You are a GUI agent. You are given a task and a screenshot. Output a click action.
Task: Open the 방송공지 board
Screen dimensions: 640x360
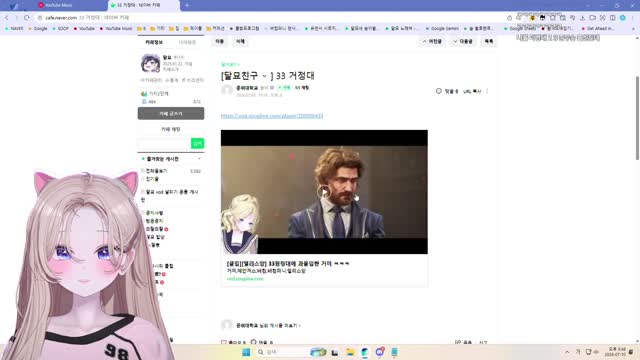tap(154, 221)
